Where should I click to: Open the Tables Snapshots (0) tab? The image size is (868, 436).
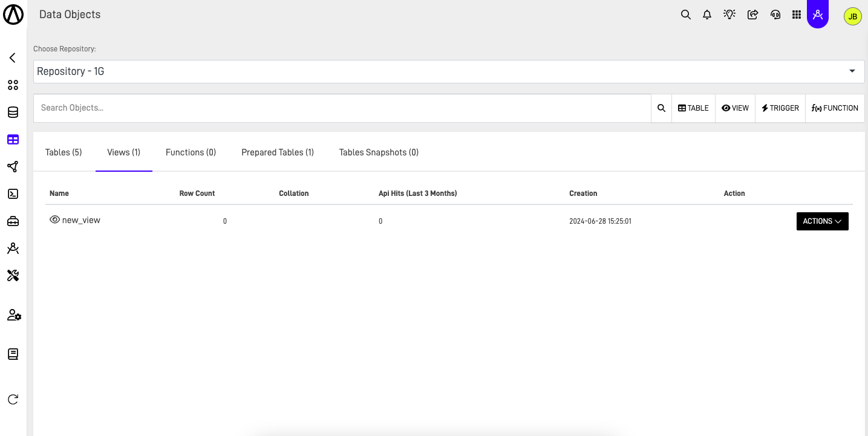point(379,152)
